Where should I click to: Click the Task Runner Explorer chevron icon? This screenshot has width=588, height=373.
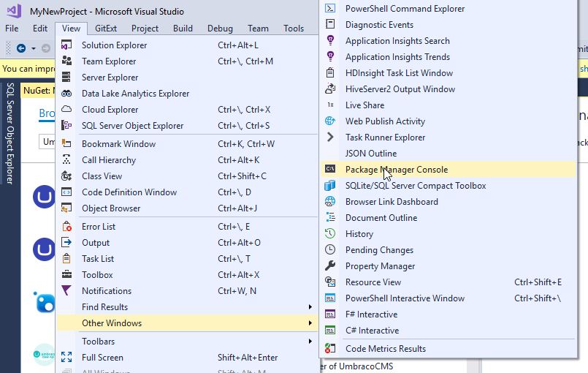tap(330, 137)
